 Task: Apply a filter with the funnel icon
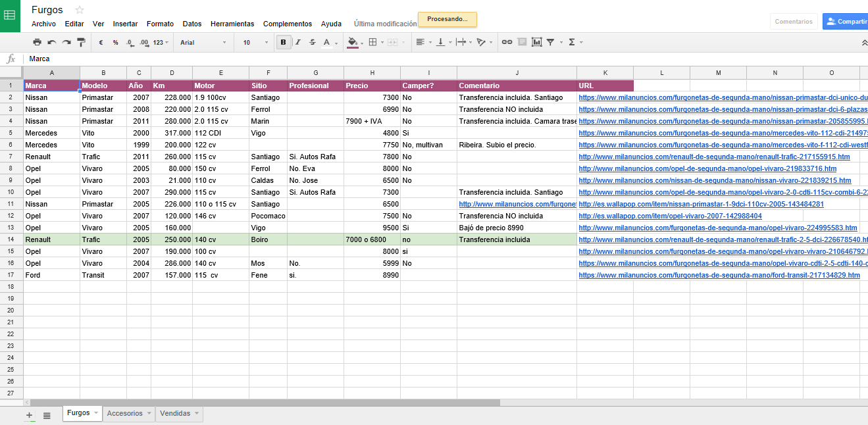[x=550, y=42]
